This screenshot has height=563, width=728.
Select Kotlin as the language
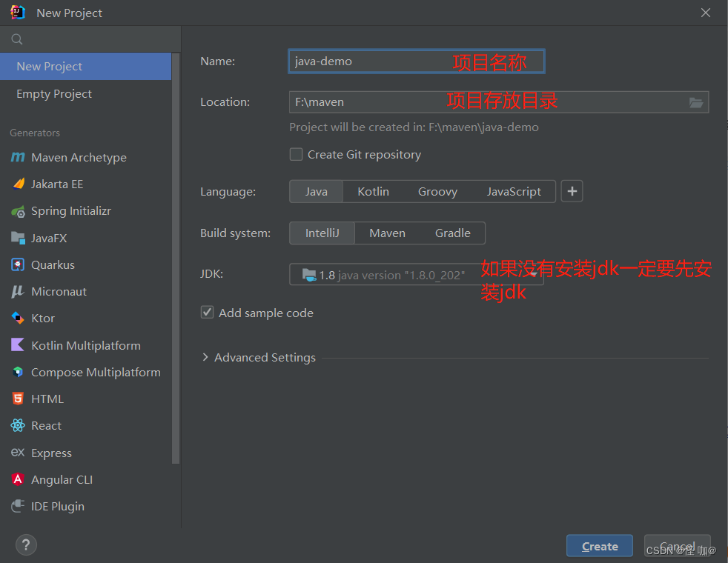(x=374, y=192)
